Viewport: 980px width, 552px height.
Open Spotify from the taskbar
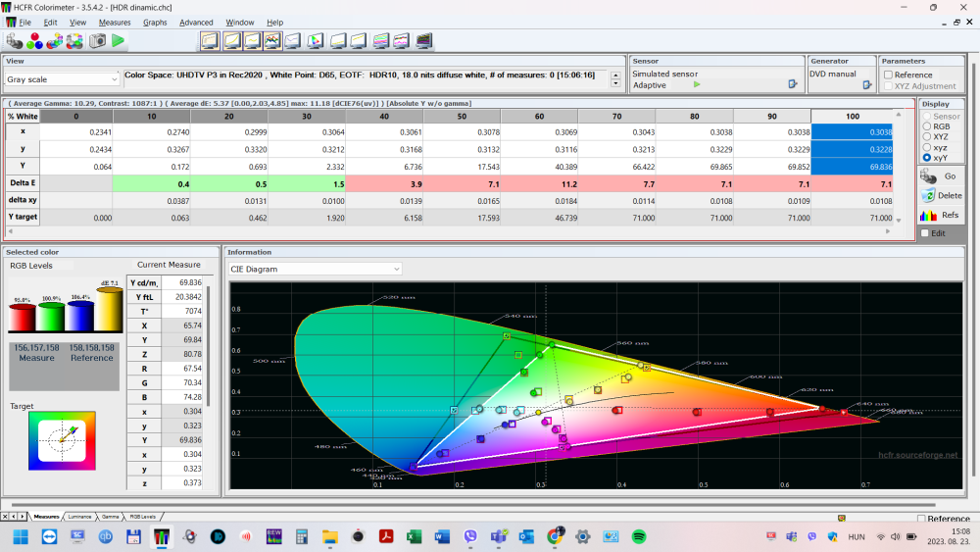pyautogui.click(x=639, y=536)
